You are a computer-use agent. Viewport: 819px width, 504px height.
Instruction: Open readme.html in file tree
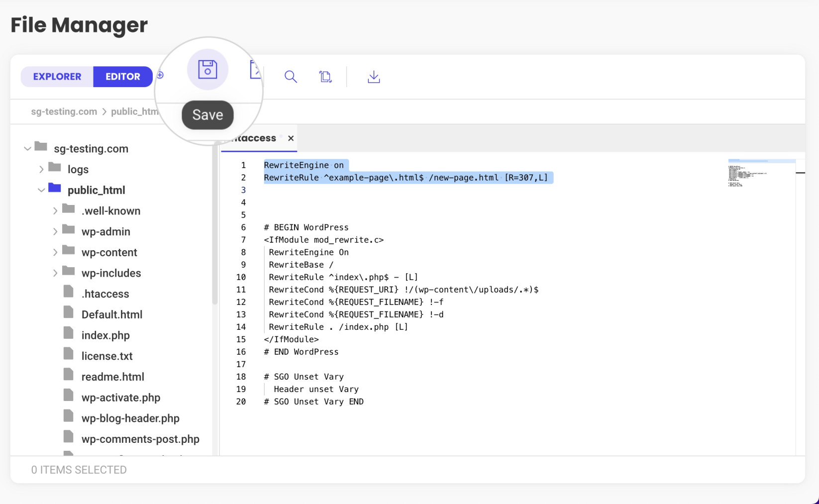pos(113,377)
